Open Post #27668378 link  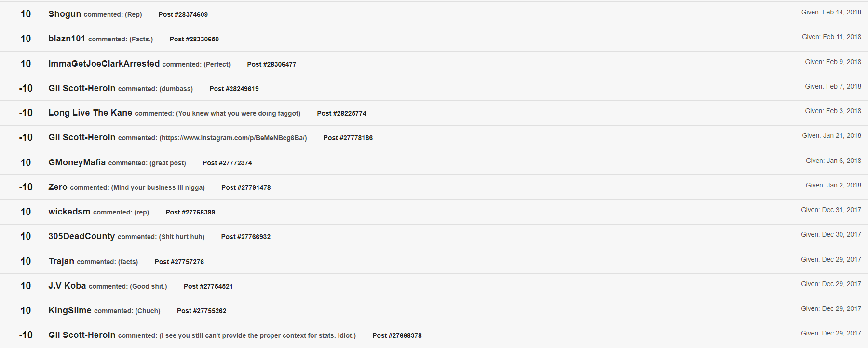(x=397, y=335)
